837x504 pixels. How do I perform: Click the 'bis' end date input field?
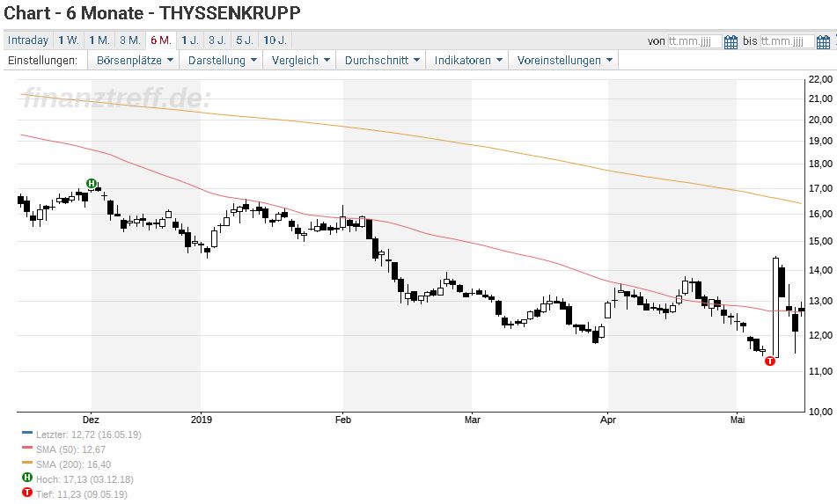pyautogui.click(x=787, y=41)
